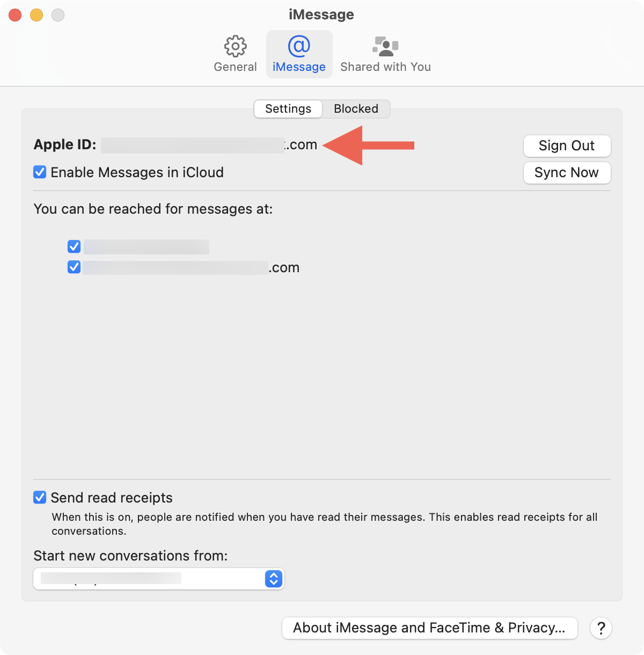Open the Shared with You people icon
Viewport: 644px width, 655px height.
point(385,47)
